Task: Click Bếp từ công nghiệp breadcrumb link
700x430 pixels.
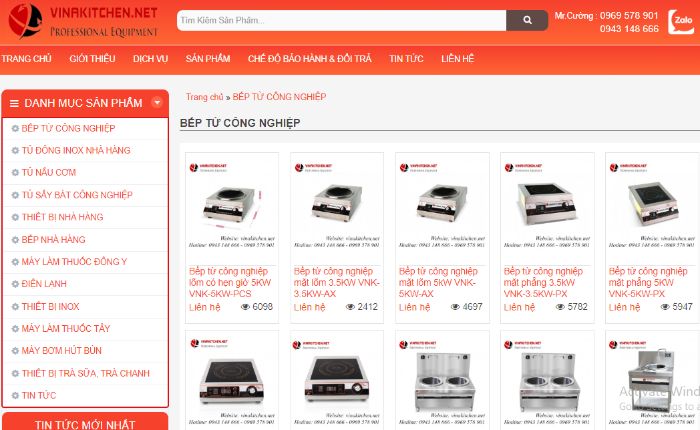Action: click(x=279, y=97)
